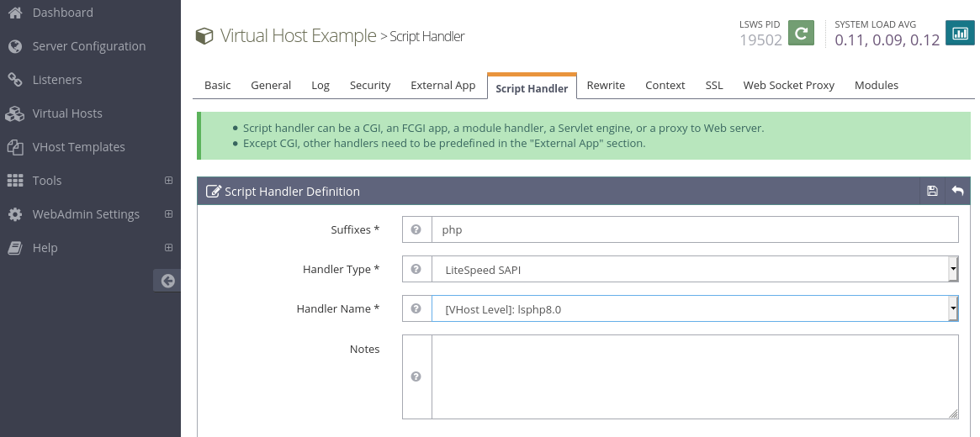Click the back arrow icon in panel header
The width and height of the screenshot is (980, 437).
(957, 192)
